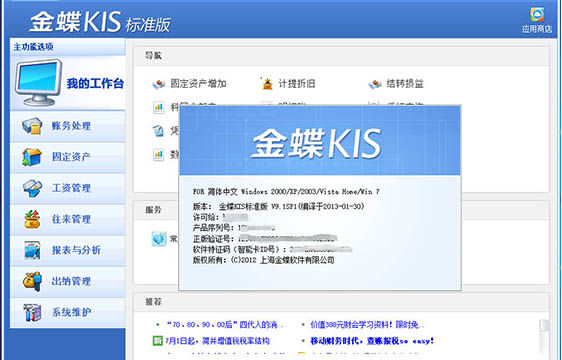The image size is (562, 360).
Task: Click the 金蝶KIS banner in about dialog
Action: click(320, 141)
